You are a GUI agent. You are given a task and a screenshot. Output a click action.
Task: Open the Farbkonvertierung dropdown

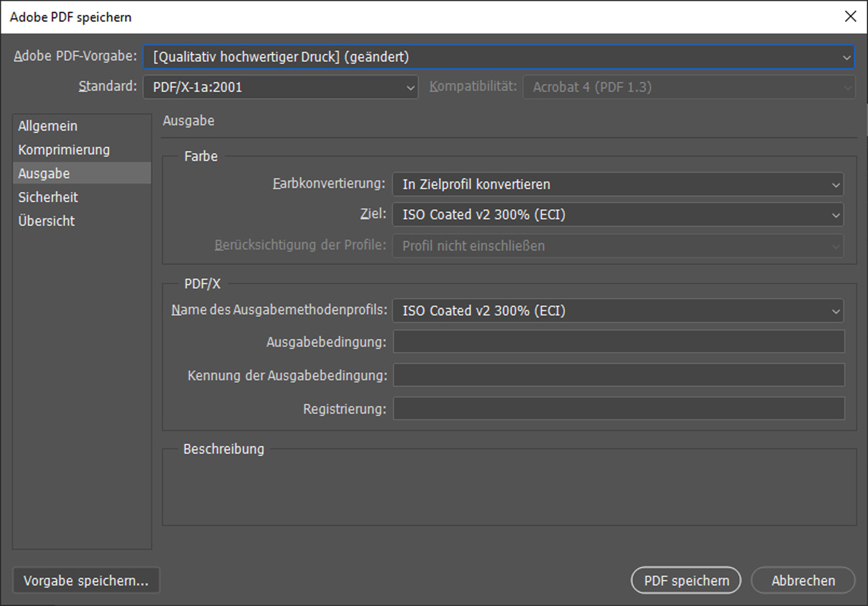(x=618, y=185)
